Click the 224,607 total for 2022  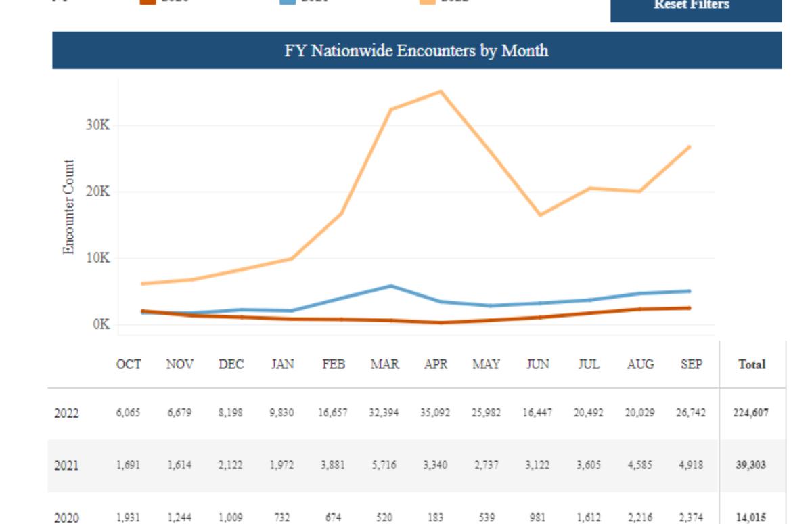751,413
